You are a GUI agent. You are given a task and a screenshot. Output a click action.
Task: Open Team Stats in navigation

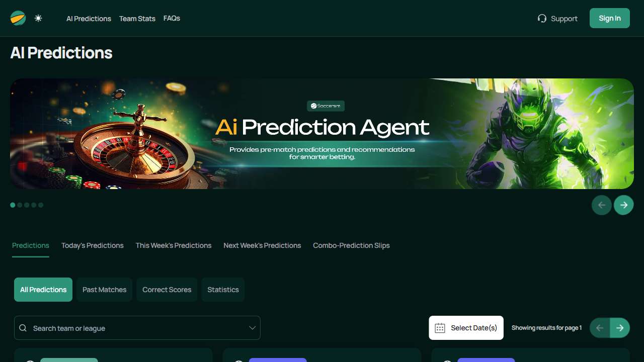(x=137, y=19)
